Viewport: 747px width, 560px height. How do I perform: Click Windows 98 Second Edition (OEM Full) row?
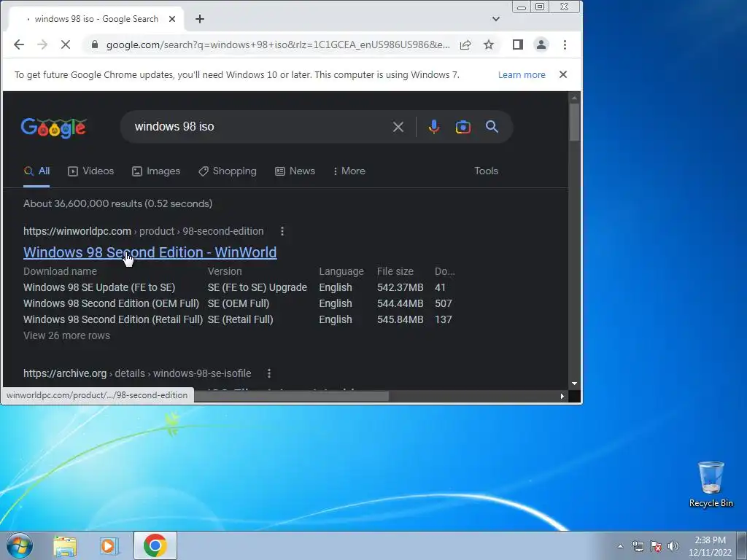pyautogui.click(x=238, y=304)
